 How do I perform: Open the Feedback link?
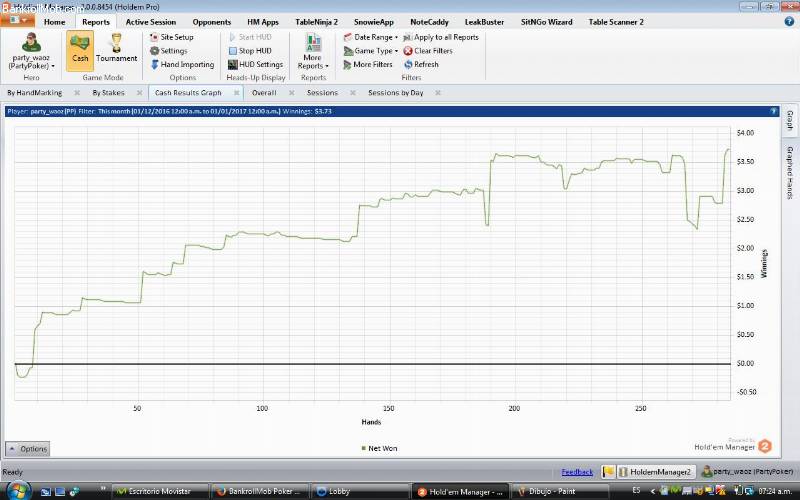coord(577,472)
